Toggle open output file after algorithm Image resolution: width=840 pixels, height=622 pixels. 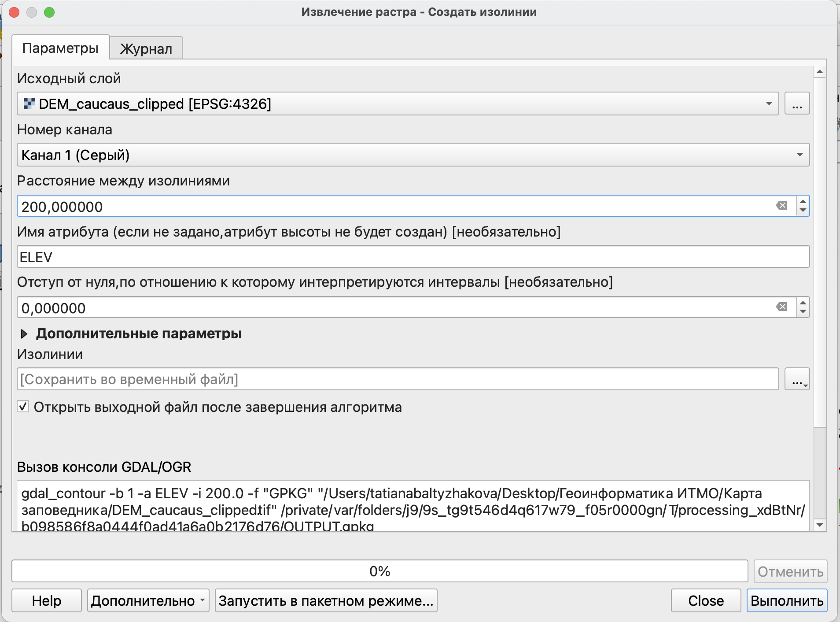[23, 407]
